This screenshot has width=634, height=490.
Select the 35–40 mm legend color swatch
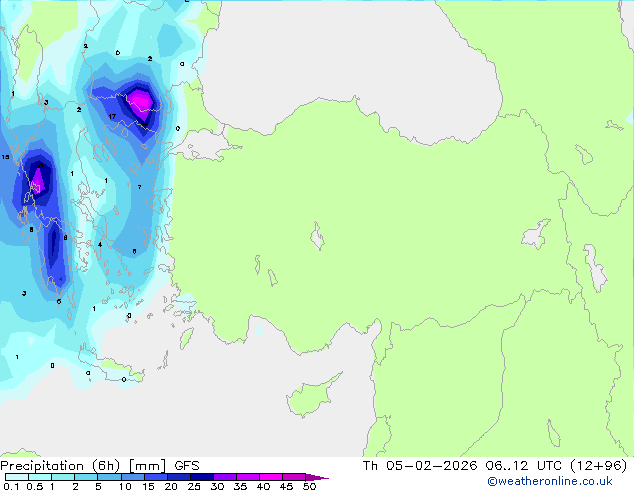(x=247, y=477)
